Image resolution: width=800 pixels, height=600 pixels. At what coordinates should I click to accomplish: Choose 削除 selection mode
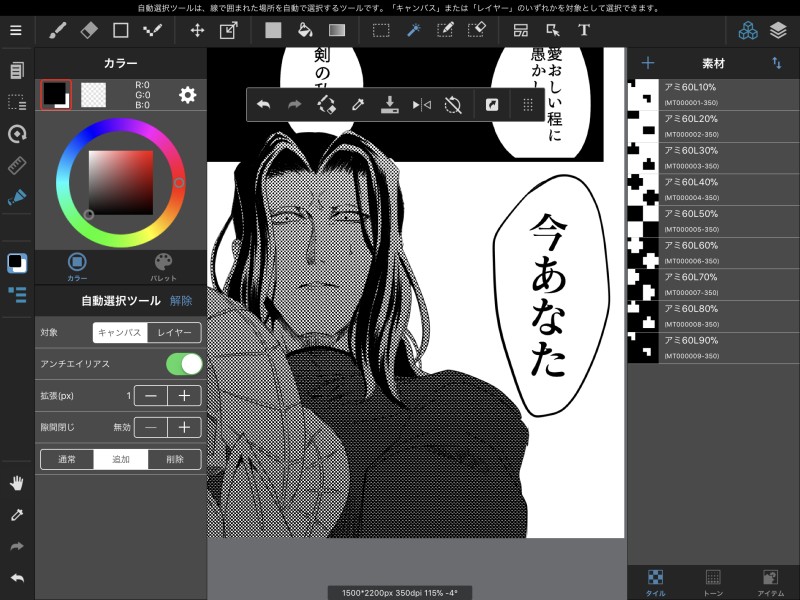point(174,459)
